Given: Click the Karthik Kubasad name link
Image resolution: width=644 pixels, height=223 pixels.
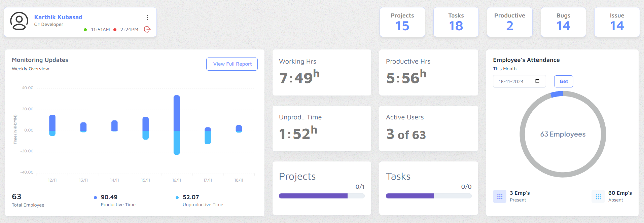Looking at the screenshot, I should pyautogui.click(x=58, y=17).
